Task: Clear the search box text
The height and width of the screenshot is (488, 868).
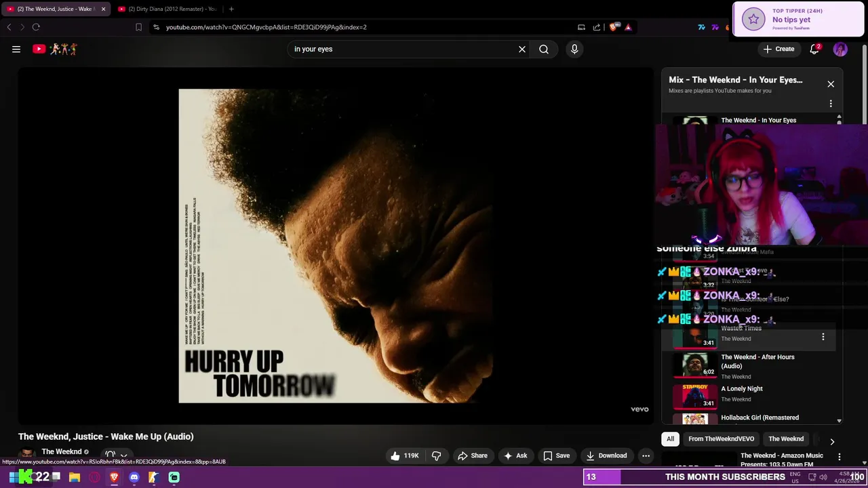Action: click(522, 49)
